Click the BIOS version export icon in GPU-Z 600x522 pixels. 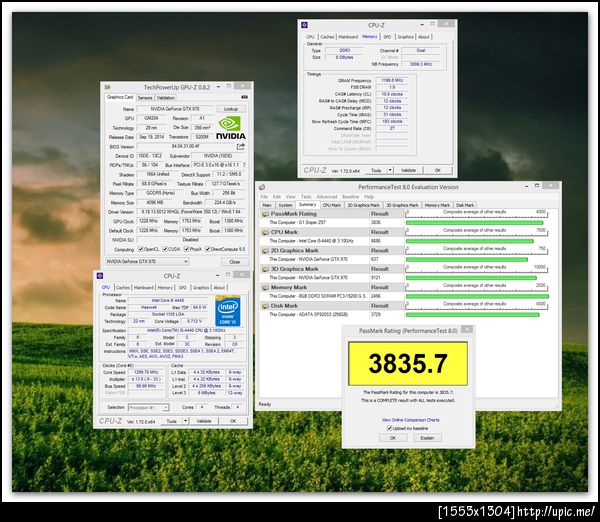[240, 146]
